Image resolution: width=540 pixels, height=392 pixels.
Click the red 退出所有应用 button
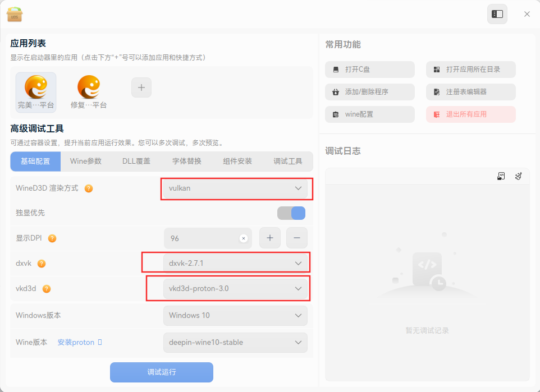[x=471, y=114]
